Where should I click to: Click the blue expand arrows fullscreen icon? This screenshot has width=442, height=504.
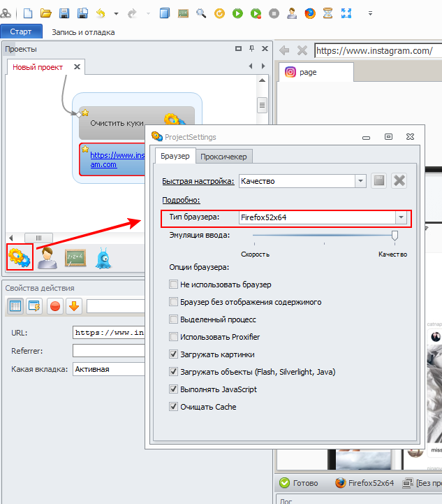(346, 13)
